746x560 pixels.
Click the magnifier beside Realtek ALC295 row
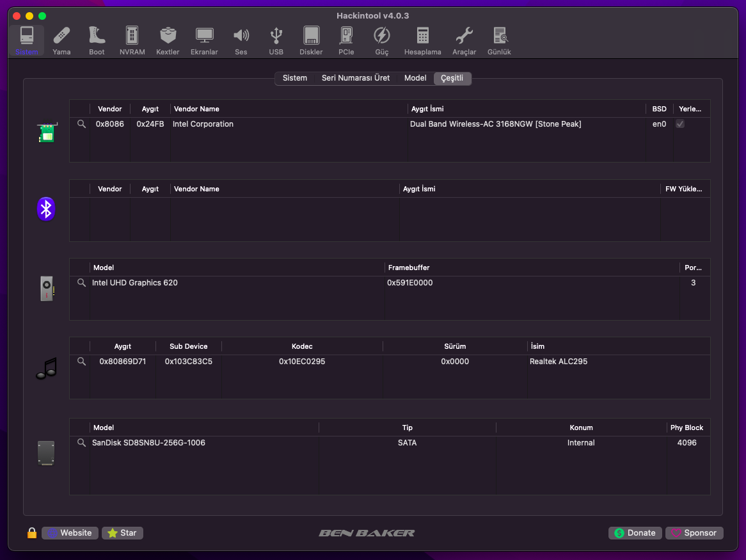coord(81,362)
